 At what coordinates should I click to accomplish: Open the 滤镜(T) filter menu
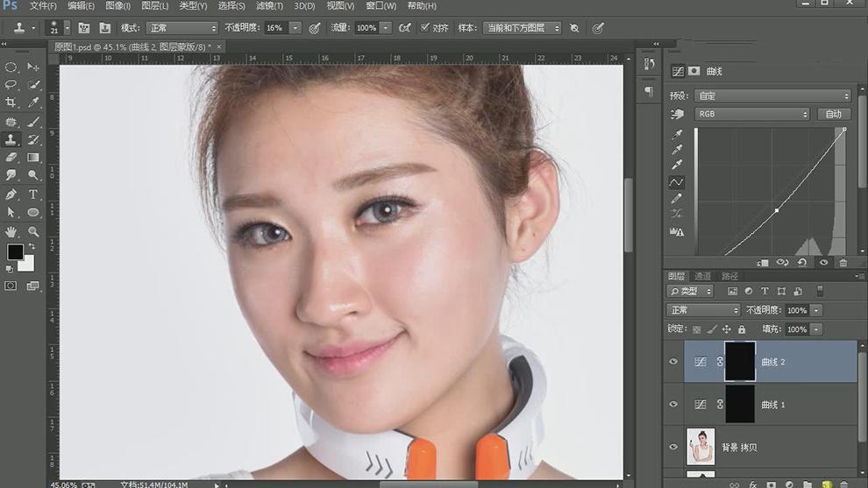269,6
